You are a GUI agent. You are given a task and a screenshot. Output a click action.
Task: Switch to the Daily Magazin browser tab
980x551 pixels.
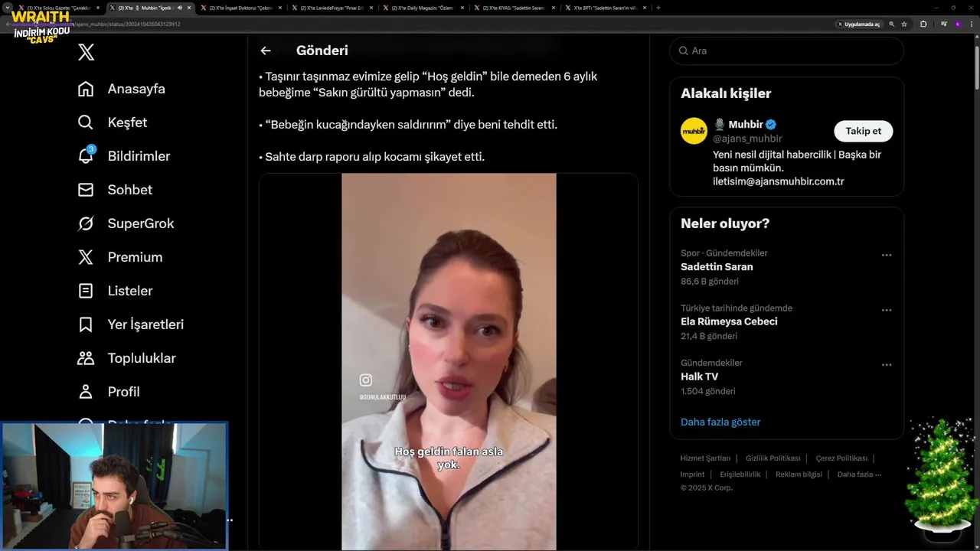(x=422, y=8)
